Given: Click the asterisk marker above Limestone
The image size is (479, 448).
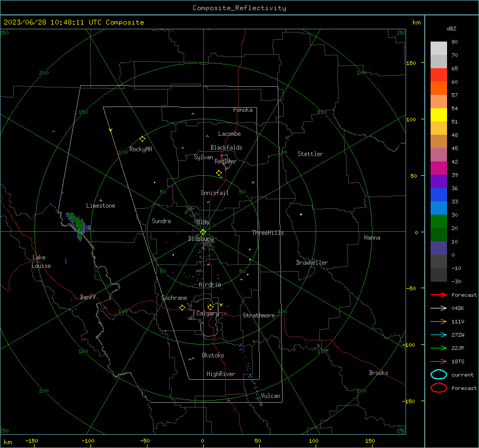Looking at the screenshot, I should (x=101, y=201).
